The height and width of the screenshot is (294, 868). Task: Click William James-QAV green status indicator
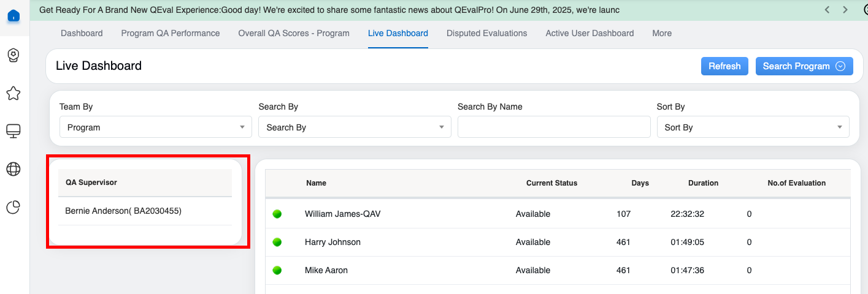[x=277, y=214]
